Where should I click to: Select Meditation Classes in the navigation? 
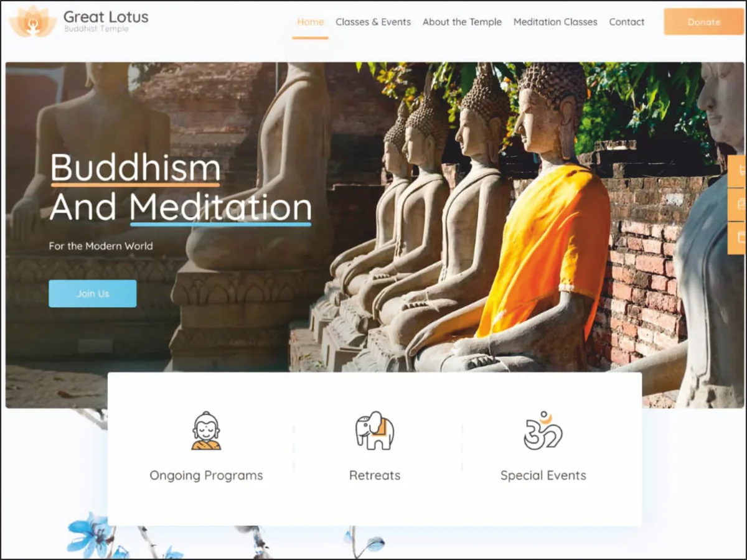pyautogui.click(x=555, y=22)
